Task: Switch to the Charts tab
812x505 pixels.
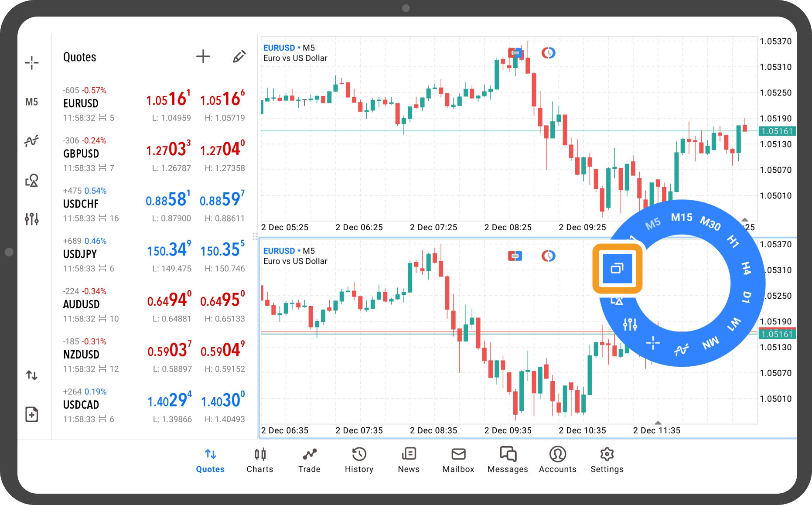Action: coord(260,461)
